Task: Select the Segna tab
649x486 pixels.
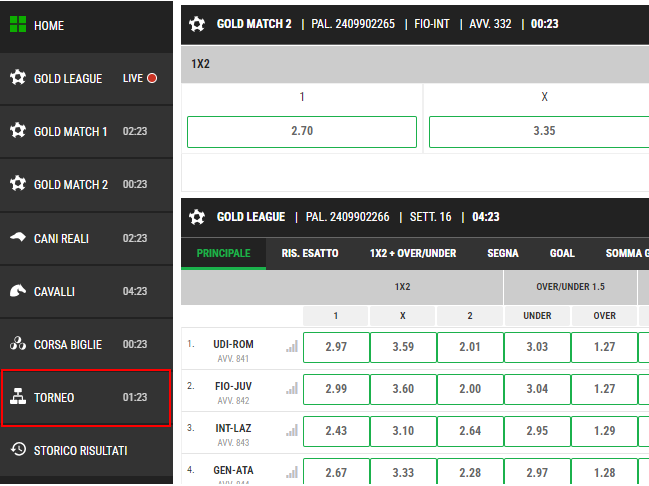Action: [x=502, y=253]
